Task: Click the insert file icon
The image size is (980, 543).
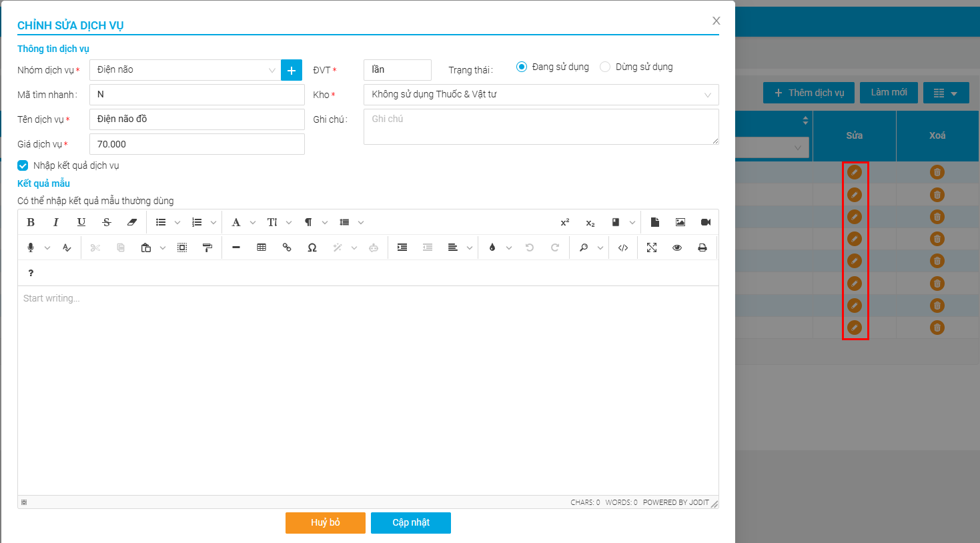Action: 655,222
